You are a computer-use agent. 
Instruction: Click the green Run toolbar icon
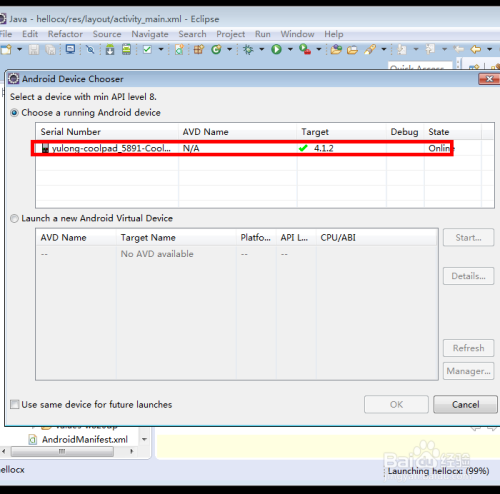point(276,49)
